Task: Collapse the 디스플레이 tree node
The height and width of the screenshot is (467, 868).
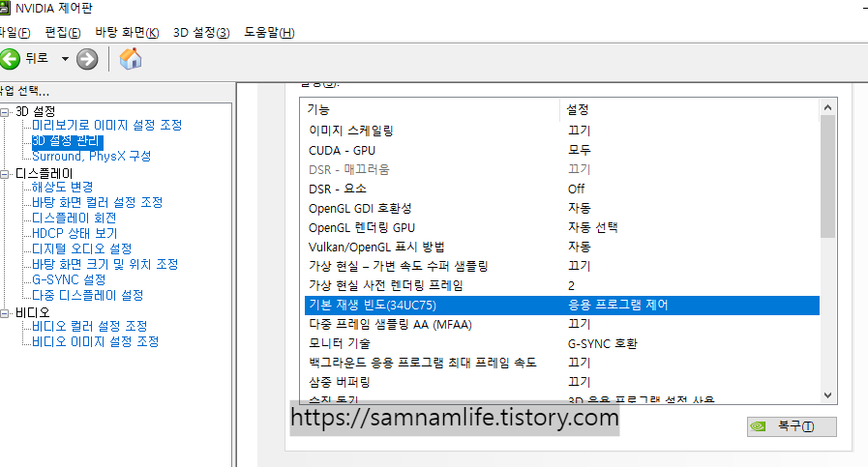Action: pos(5,174)
